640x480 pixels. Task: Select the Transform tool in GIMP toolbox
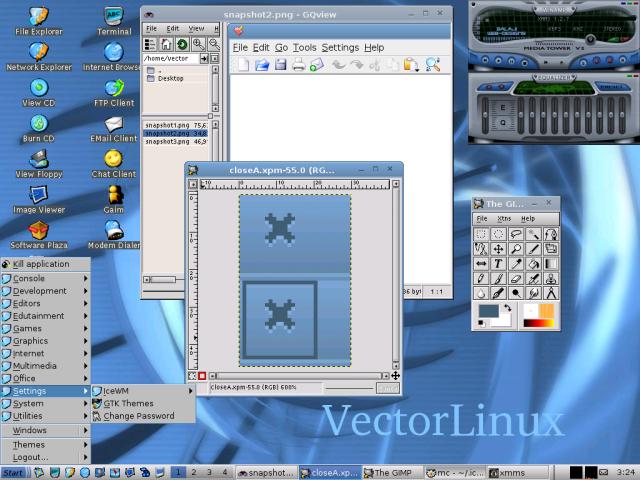(x=551, y=249)
